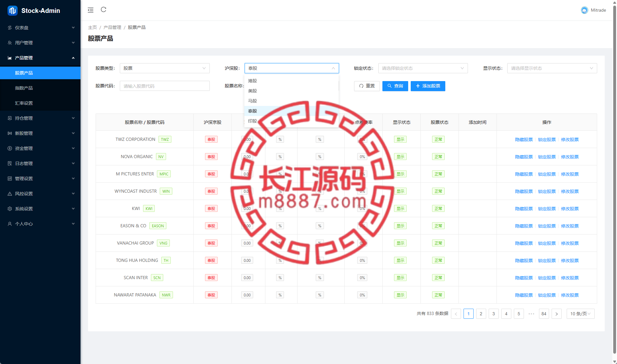Screen dimensions: 617x364
Task: Click 隐藏股票 for TWZ CORPORATION
Action: 524,140
